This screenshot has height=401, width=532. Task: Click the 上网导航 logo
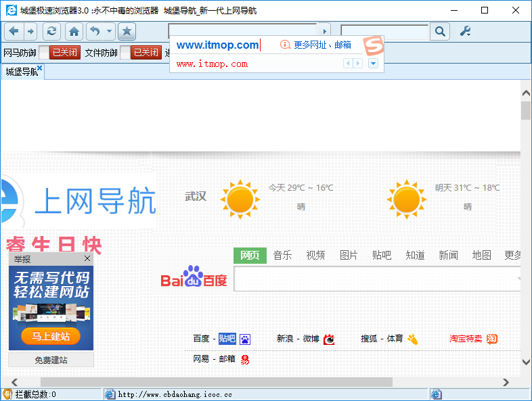[78, 201]
